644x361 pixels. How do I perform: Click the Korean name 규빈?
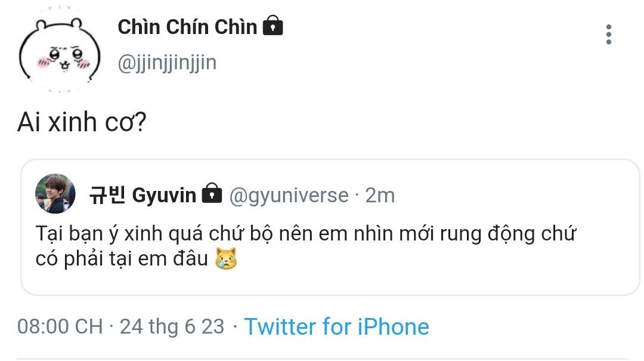coord(107,195)
